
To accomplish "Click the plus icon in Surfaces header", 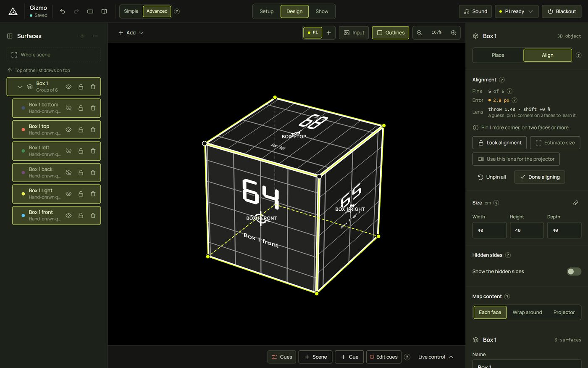I will point(82,36).
